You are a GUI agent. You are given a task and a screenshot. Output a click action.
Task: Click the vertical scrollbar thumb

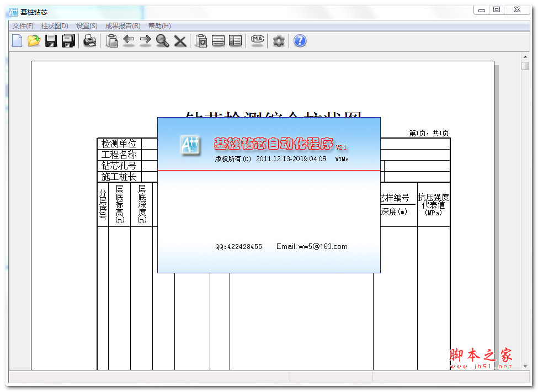point(525,66)
